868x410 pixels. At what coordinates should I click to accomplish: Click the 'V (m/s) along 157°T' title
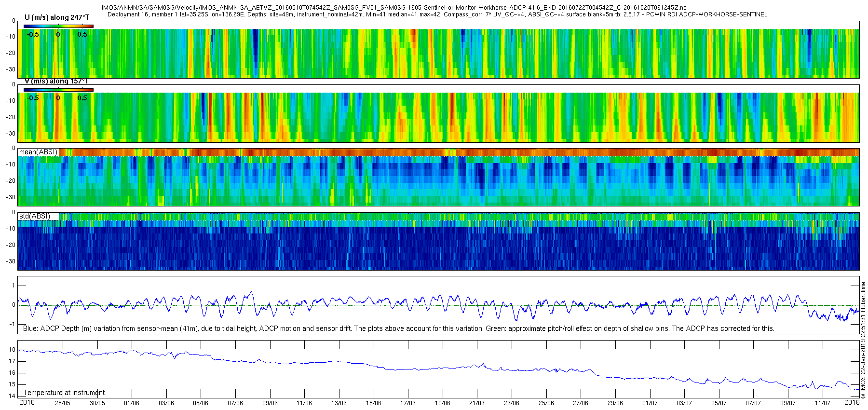point(56,81)
